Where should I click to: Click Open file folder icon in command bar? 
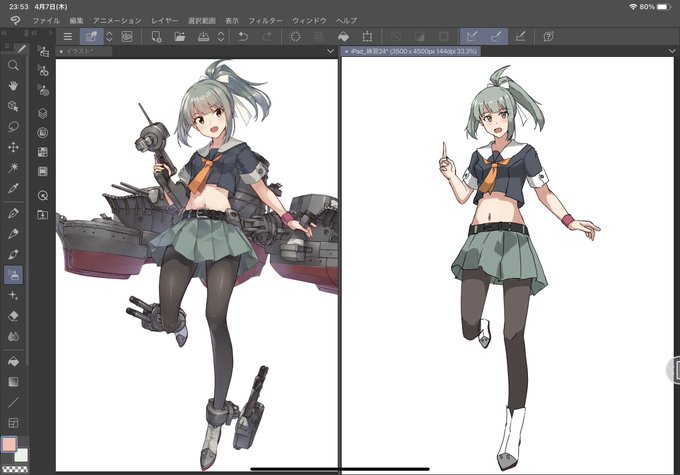point(180,36)
